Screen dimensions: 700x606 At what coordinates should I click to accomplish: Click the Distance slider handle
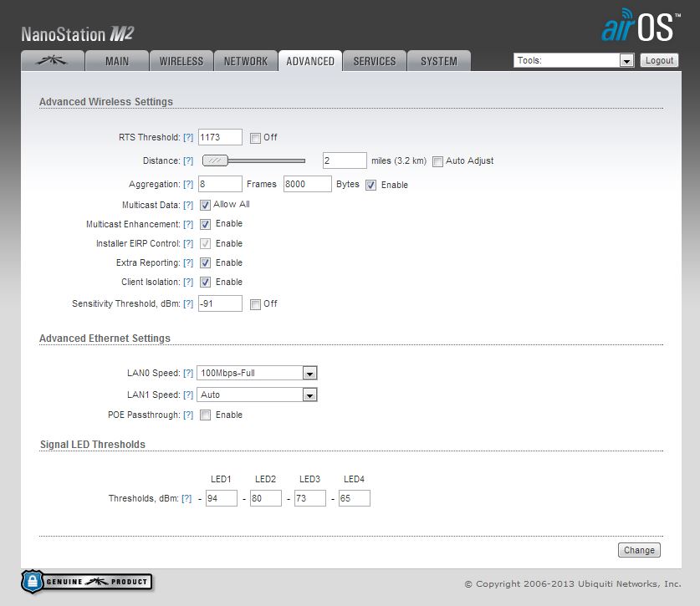pyautogui.click(x=215, y=160)
